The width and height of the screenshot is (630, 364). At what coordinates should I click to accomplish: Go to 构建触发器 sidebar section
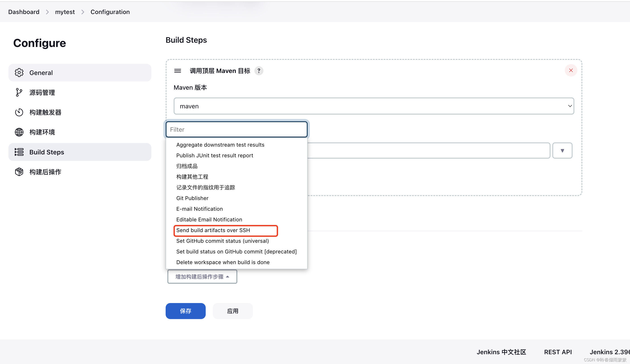click(x=80, y=112)
